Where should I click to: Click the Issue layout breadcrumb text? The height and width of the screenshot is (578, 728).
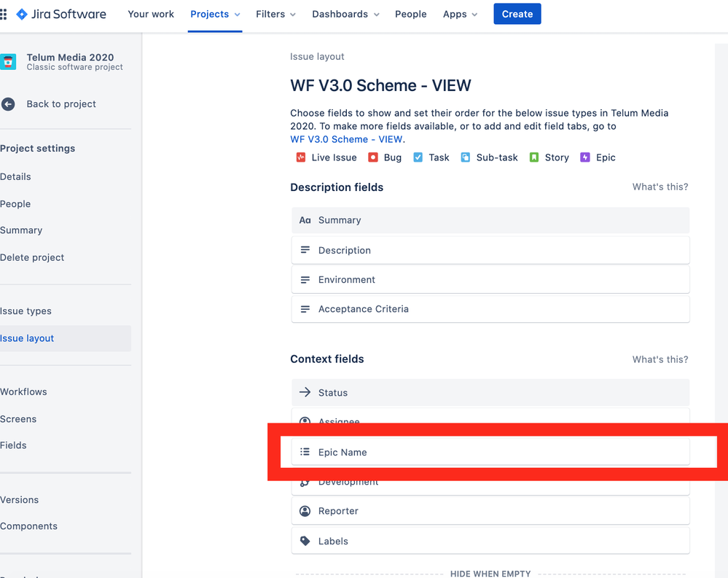point(317,57)
